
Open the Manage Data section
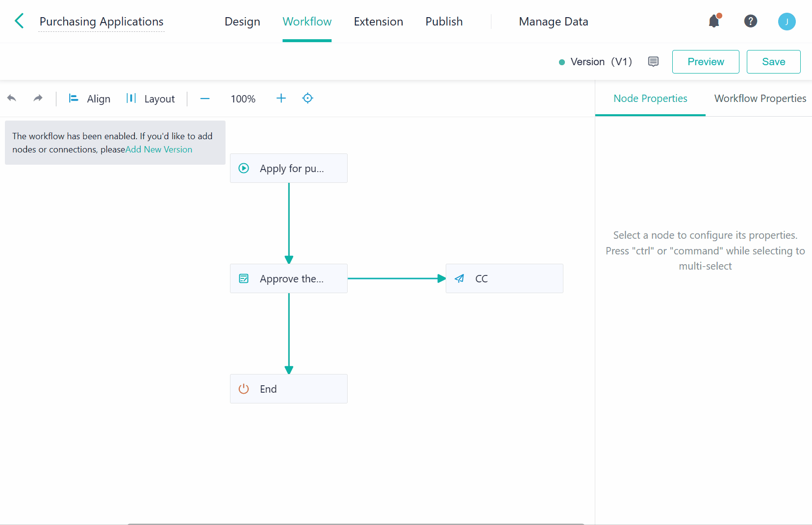[x=553, y=22]
